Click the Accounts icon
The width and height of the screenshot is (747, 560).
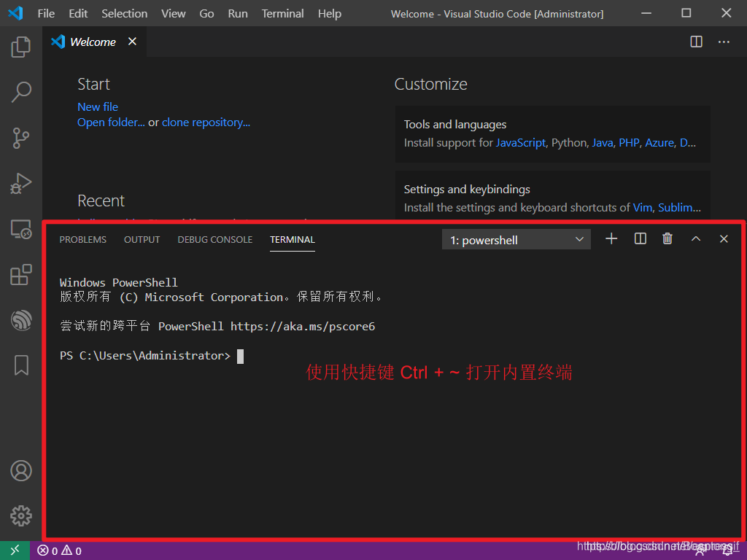(21, 471)
